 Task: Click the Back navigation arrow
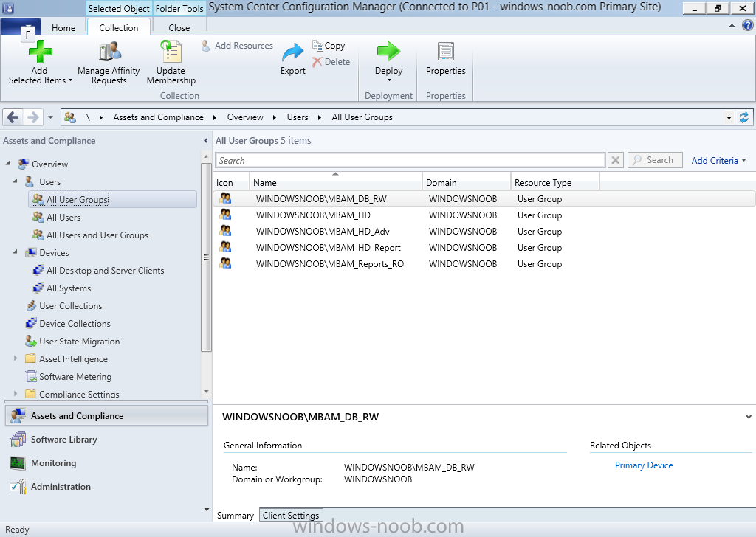point(13,117)
